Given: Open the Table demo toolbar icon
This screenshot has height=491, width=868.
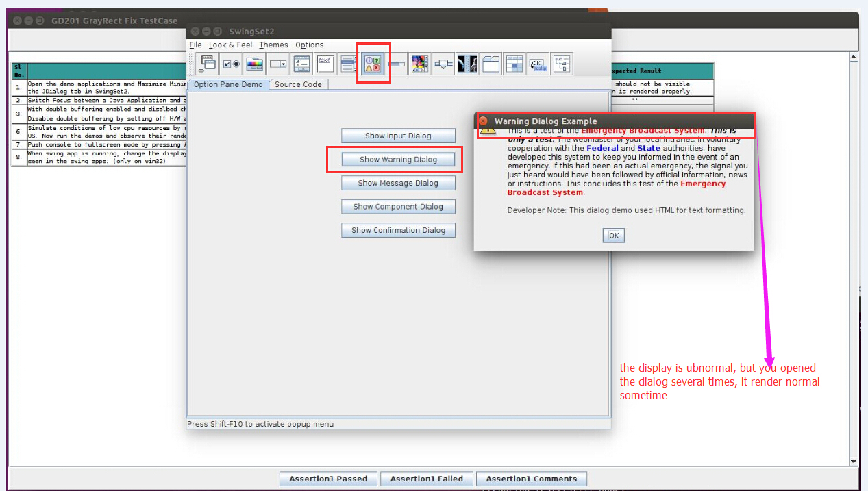Looking at the screenshot, I should (x=514, y=64).
